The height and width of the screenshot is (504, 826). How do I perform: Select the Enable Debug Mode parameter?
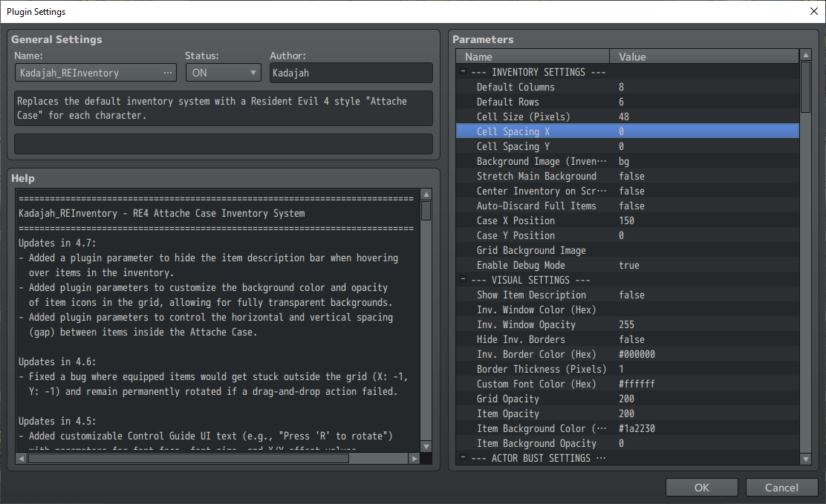tap(628, 265)
